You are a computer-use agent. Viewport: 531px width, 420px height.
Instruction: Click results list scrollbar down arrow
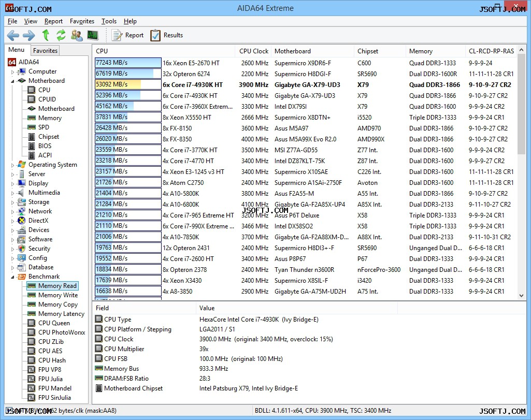(x=522, y=296)
